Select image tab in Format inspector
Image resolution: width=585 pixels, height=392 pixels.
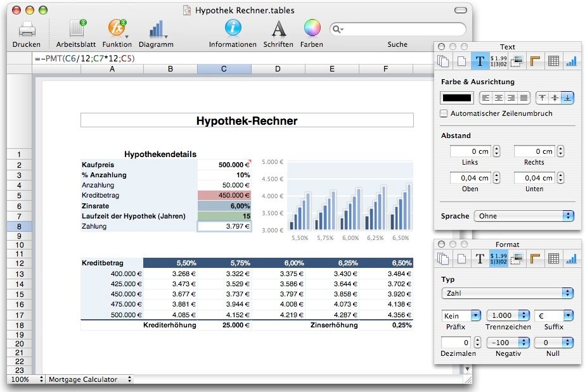pyautogui.click(x=517, y=258)
